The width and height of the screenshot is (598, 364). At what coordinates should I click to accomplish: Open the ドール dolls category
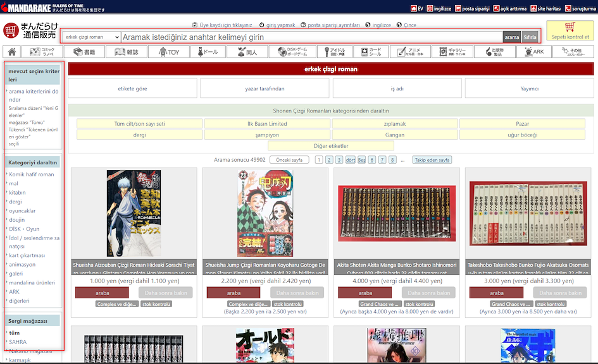(208, 52)
